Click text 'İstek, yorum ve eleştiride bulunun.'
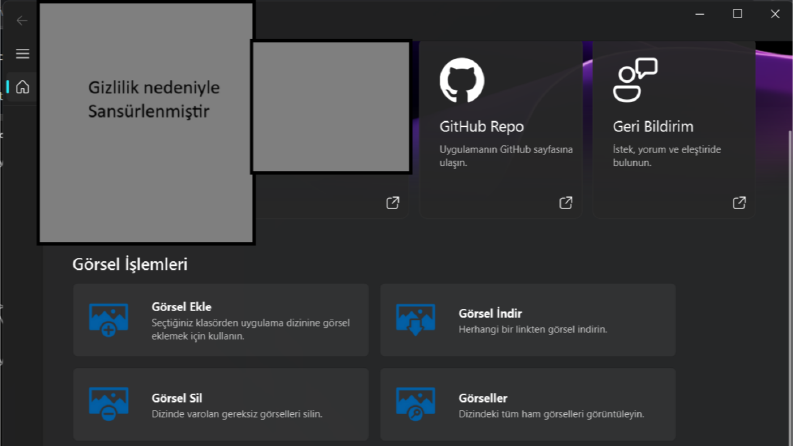The width and height of the screenshot is (793, 446). coord(667,156)
